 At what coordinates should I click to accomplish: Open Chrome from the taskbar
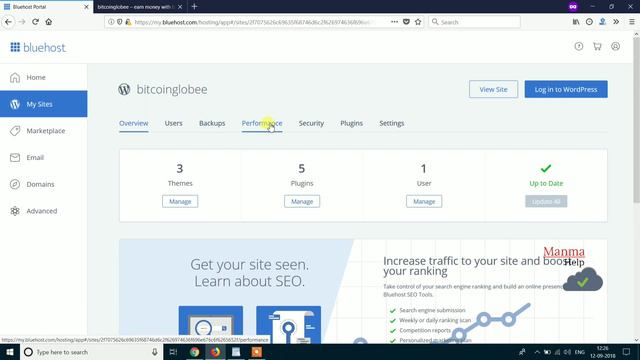[194, 352]
